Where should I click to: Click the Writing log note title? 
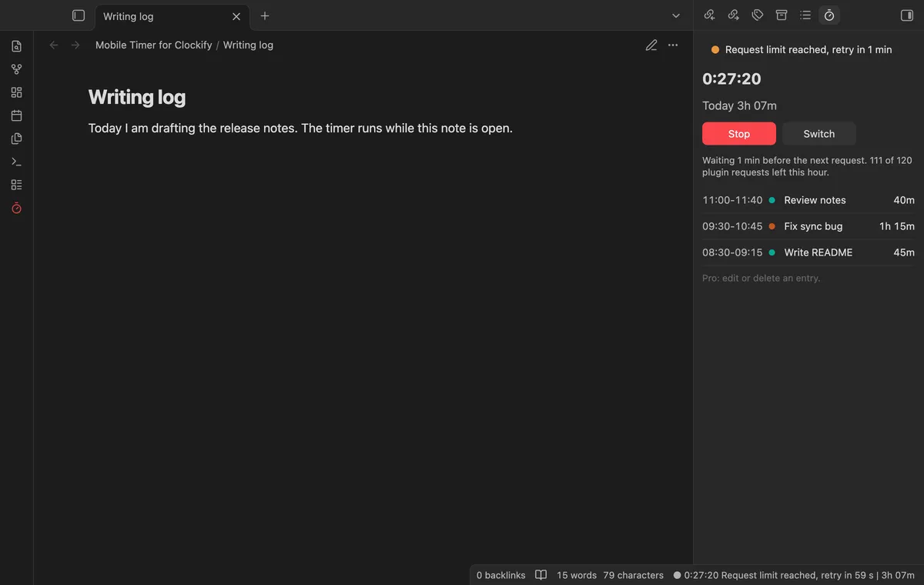coord(137,97)
